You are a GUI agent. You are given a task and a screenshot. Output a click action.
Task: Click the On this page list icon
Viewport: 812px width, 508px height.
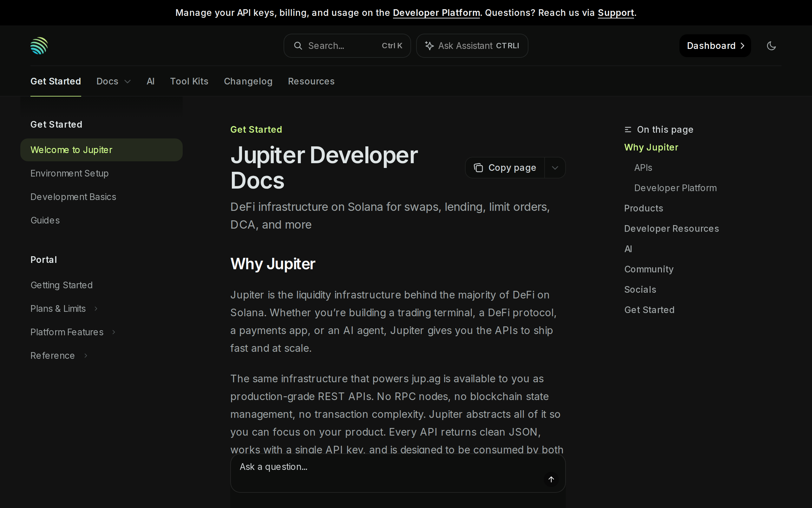[628, 130]
